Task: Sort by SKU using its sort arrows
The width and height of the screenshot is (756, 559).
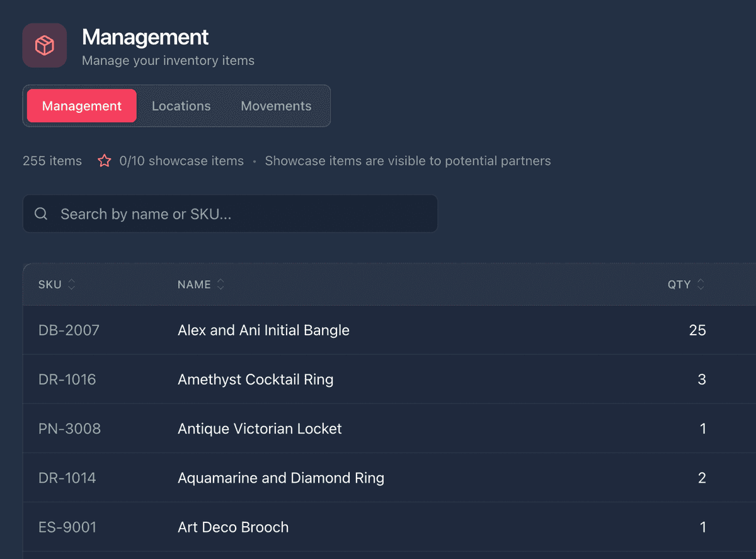Action: [72, 285]
